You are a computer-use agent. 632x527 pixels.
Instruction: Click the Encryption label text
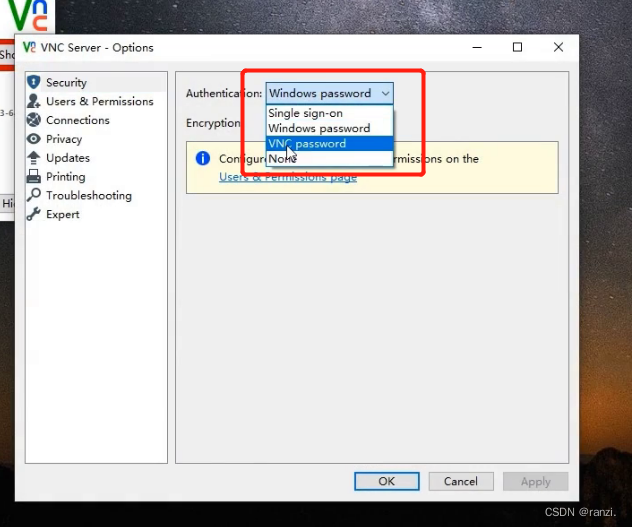coord(213,123)
